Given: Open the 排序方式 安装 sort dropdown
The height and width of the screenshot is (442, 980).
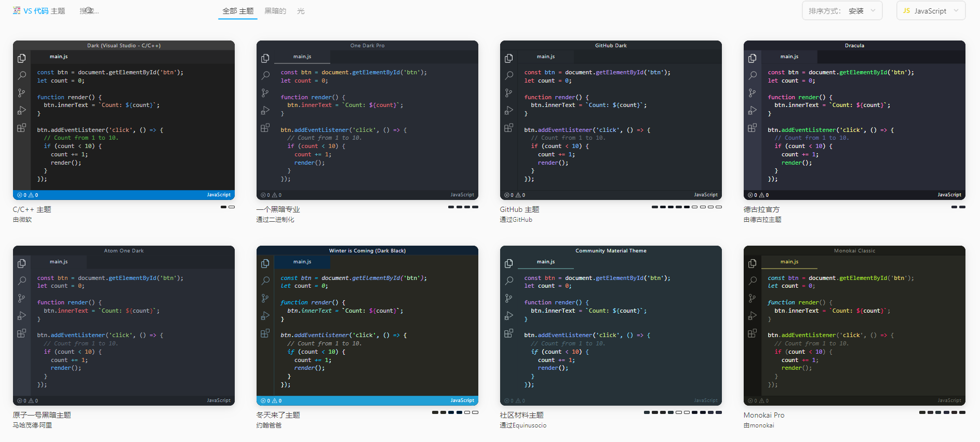Looking at the screenshot, I should click(x=842, y=11).
